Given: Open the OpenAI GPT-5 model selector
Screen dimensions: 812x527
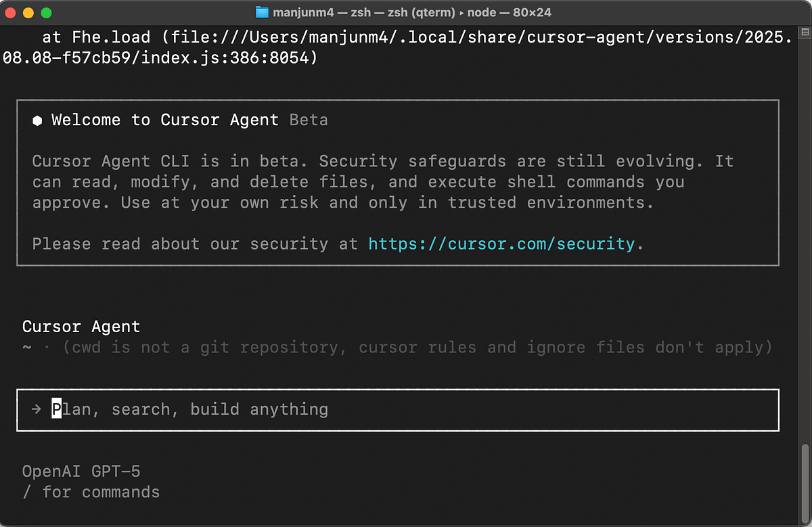Looking at the screenshot, I should tap(82, 471).
